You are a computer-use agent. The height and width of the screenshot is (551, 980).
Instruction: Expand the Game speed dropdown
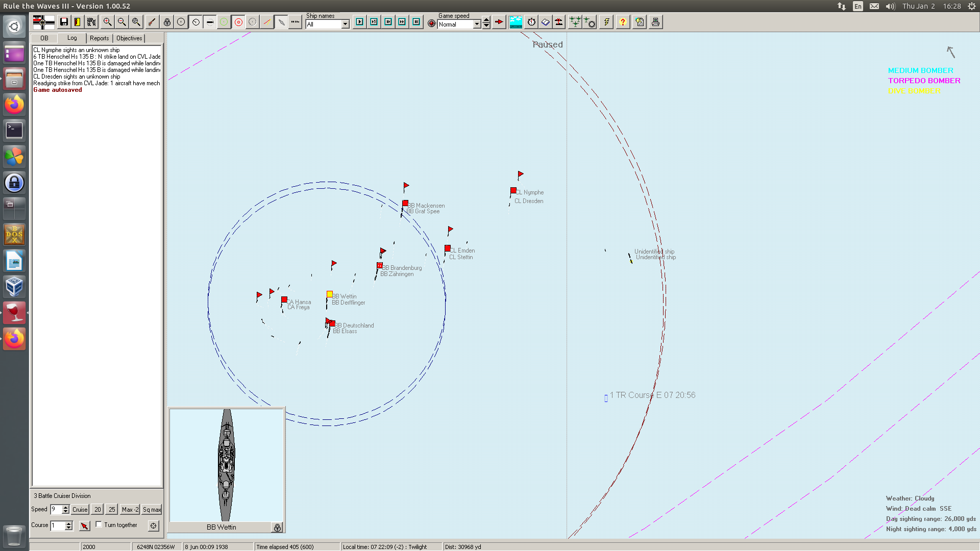(x=477, y=24)
